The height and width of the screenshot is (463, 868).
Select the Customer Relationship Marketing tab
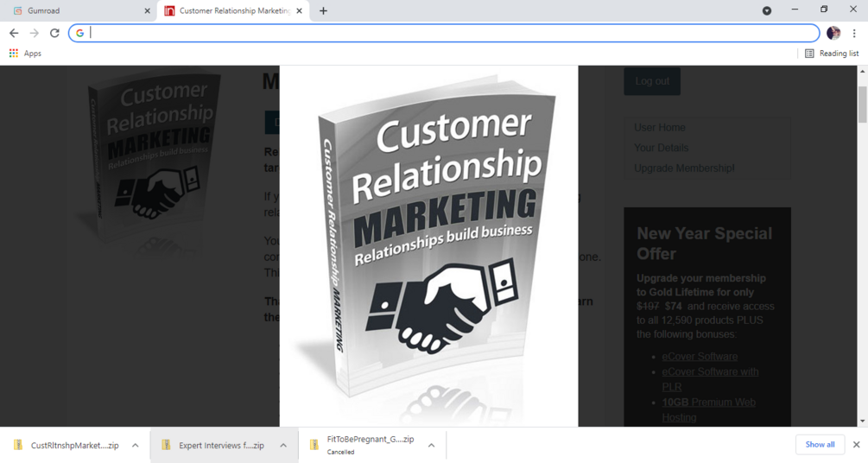pyautogui.click(x=232, y=10)
